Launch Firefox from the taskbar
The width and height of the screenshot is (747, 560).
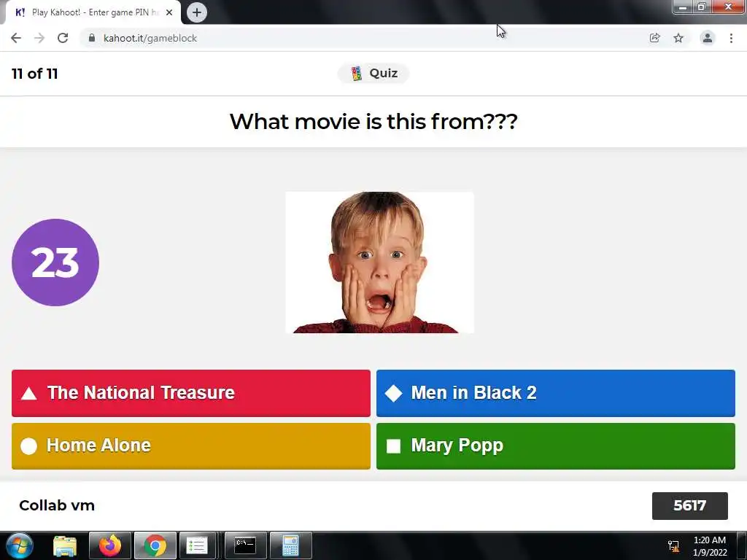point(110,545)
